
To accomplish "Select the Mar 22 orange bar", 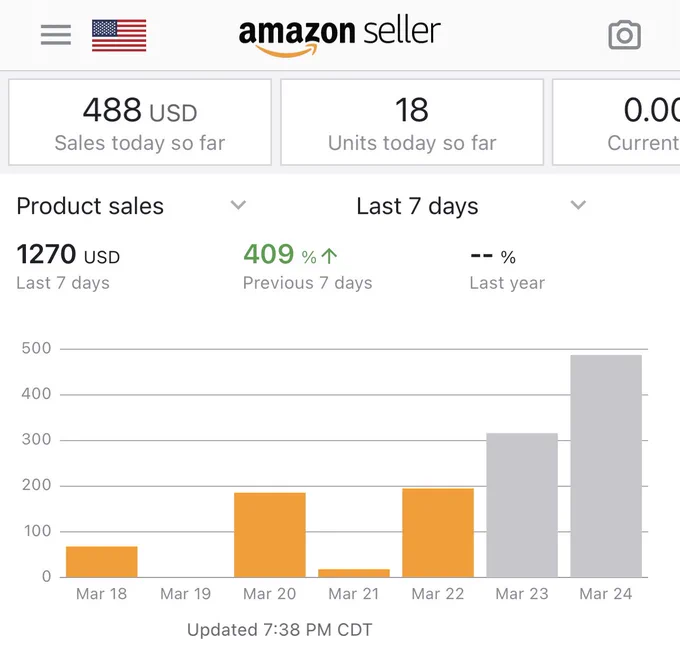I will (x=438, y=532).
